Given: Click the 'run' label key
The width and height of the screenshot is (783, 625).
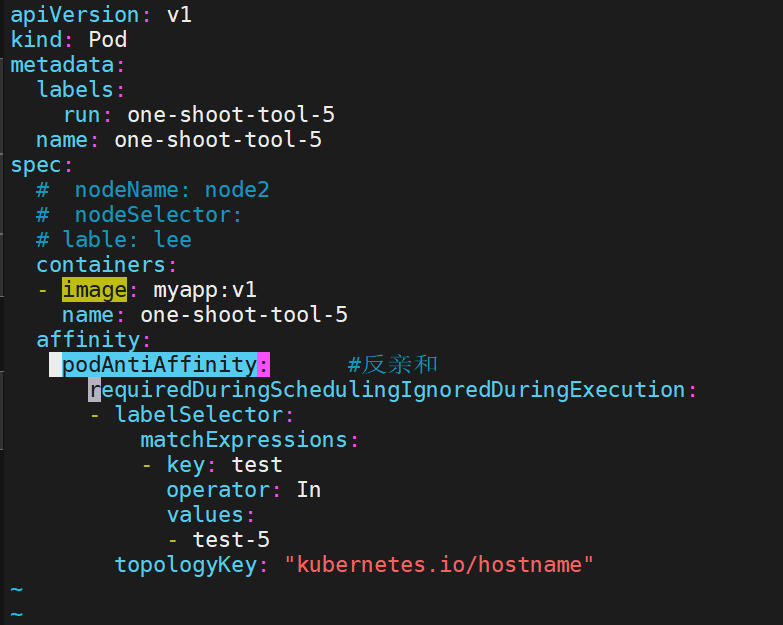Looking at the screenshot, I should pos(82,115).
